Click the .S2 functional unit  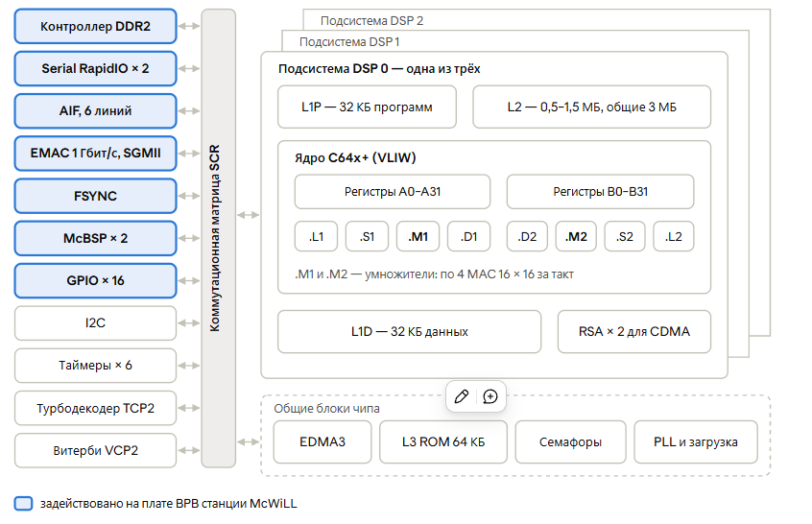(x=625, y=237)
